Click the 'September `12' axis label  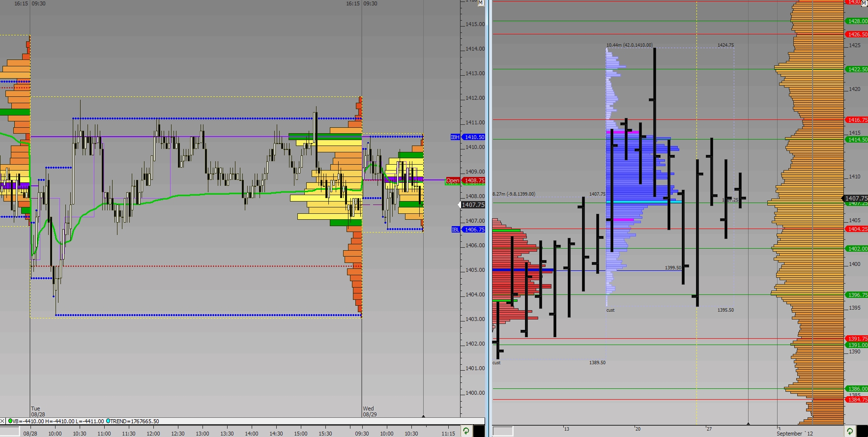click(x=795, y=434)
